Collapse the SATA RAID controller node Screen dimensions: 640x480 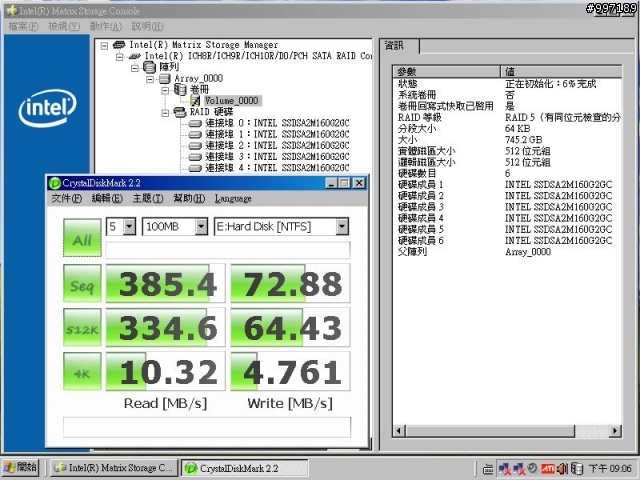click(x=120, y=57)
